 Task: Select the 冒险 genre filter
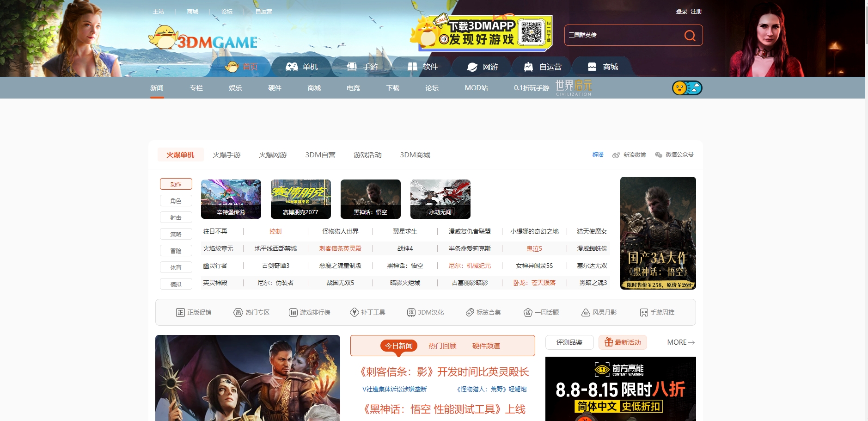(x=176, y=251)
